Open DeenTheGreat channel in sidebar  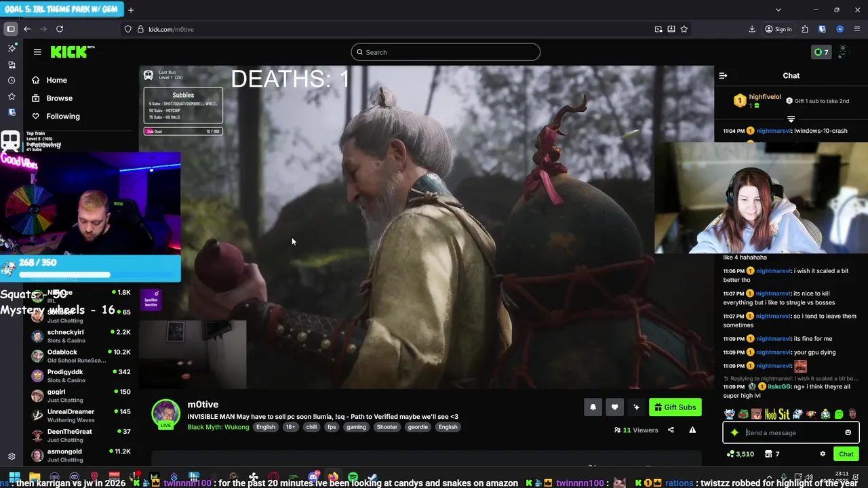click(x=81, y=435)
